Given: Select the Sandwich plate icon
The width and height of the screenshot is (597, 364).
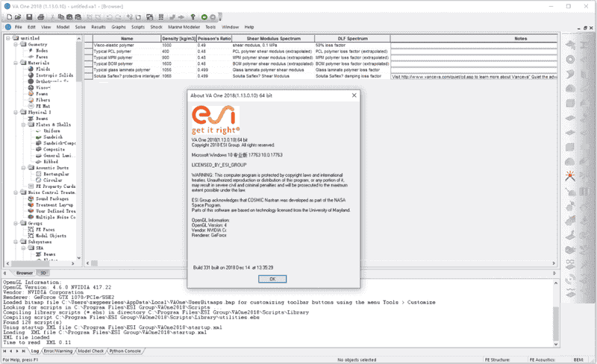Looking at the screenshot, I should 39,137.
